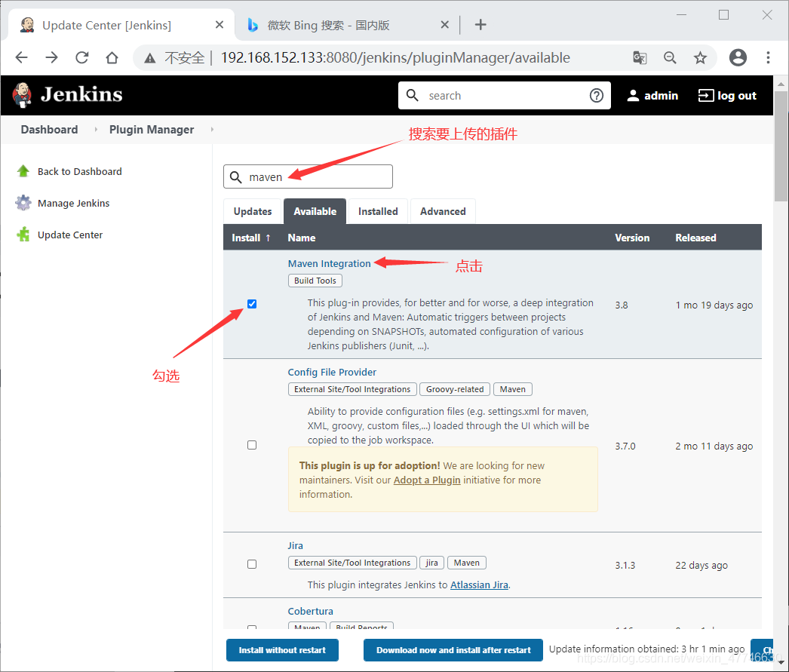Screen dimensions: 789x672
Task: Click the log out icon
Action: point(705,95)
